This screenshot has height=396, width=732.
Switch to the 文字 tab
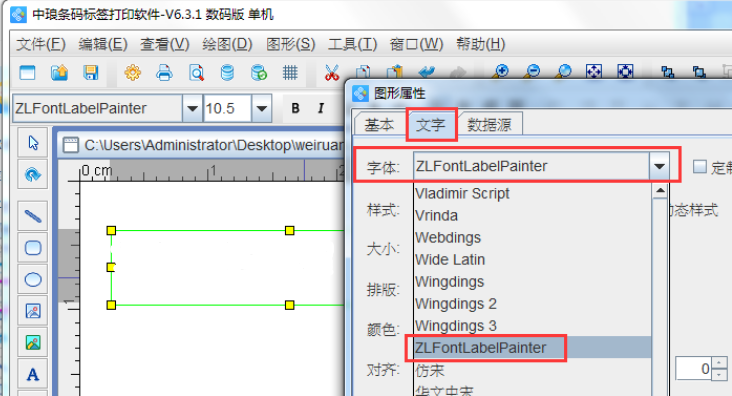click(x=430, y=124)
